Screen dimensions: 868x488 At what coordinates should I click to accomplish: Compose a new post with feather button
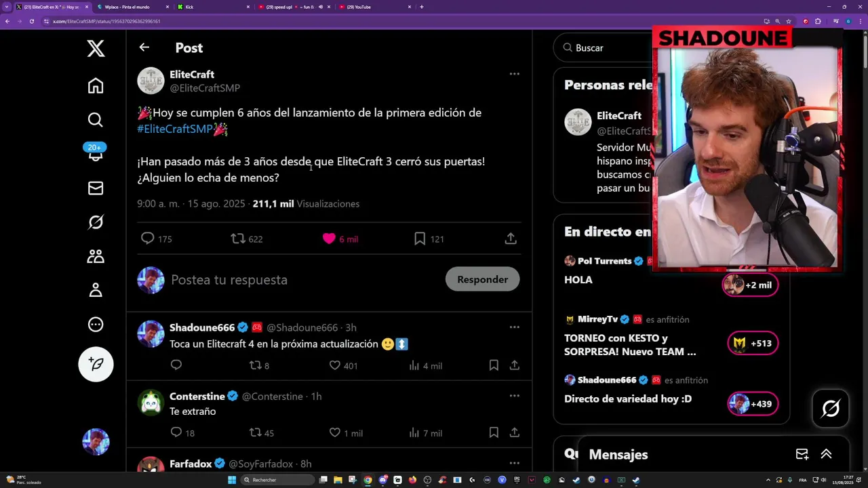tap(96, 364)
